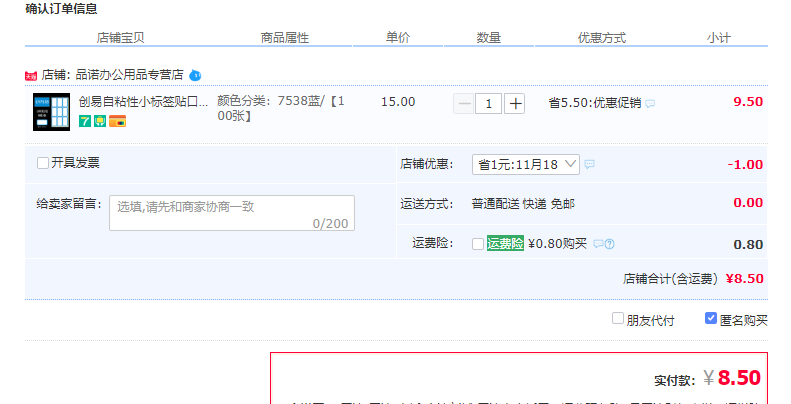The height and width of the screenshot is (404, 791).
Task: Click the shop total ¥8.50
Action: 744,278
